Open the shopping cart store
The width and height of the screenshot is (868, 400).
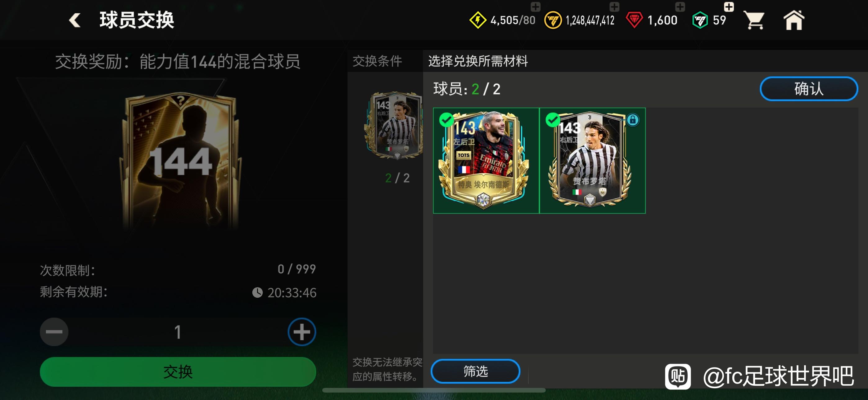(754, 20)
